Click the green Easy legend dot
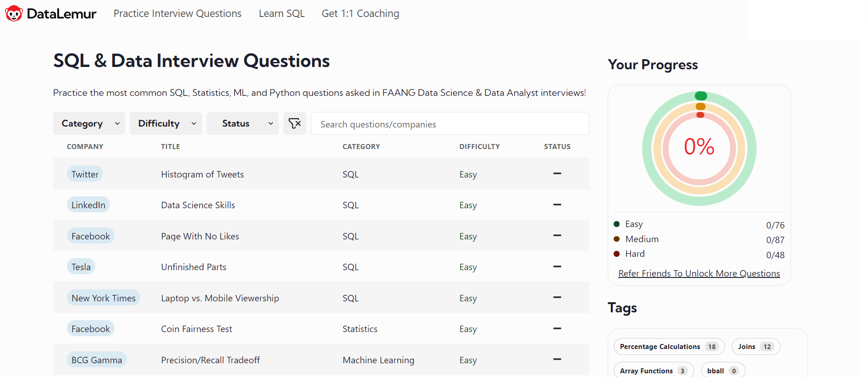 617,224
